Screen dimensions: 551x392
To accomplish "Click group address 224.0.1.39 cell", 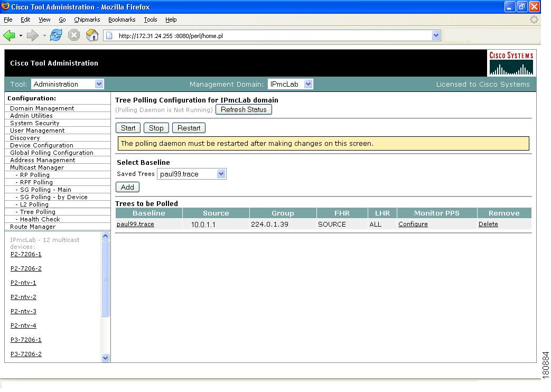I will pos(283,225).
